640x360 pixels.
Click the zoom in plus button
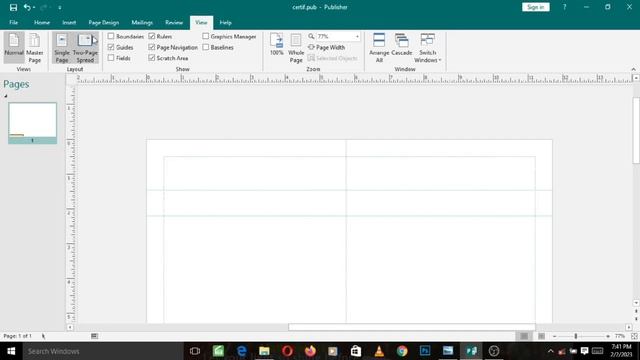click(608, 336)
